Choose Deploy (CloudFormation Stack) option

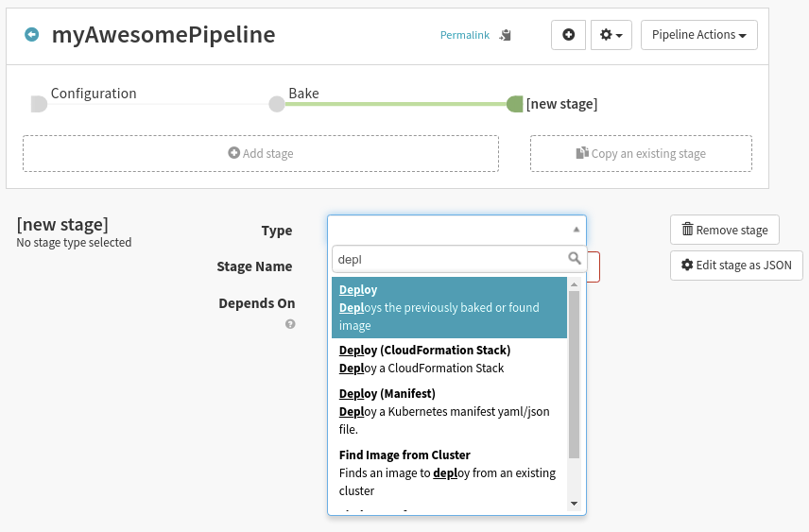tap(449, 359)
